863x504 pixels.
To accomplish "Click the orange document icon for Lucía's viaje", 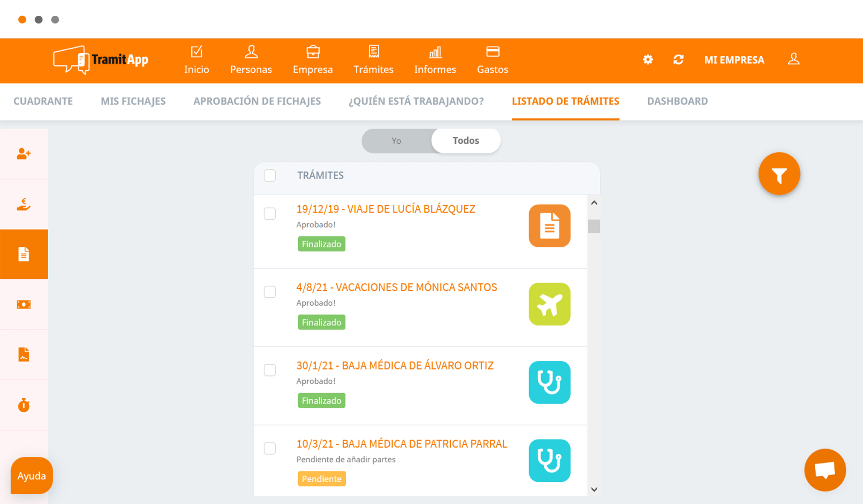I will pos(549,226).
